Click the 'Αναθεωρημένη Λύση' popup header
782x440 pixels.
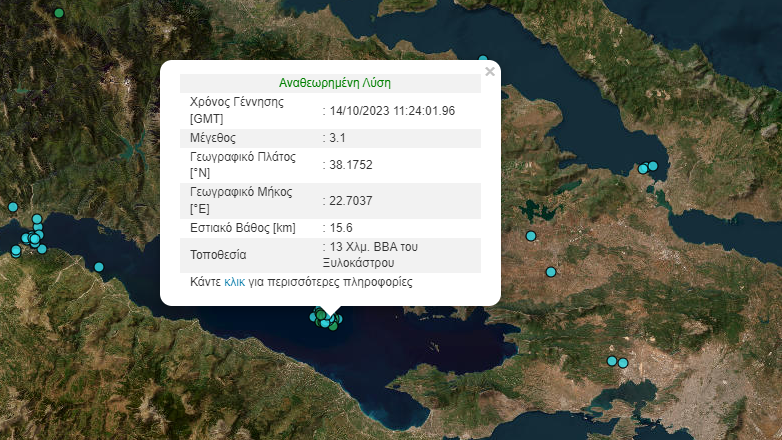335,83
